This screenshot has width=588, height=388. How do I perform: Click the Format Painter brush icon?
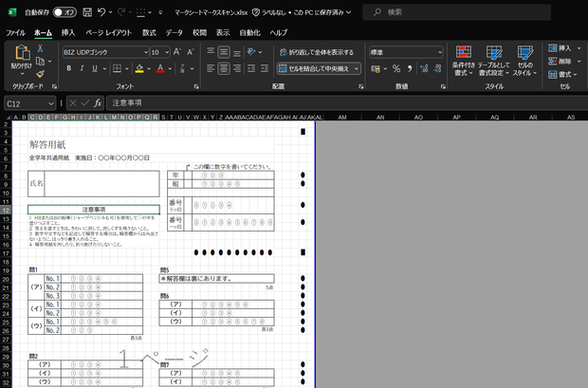click(x=40, y=74)
